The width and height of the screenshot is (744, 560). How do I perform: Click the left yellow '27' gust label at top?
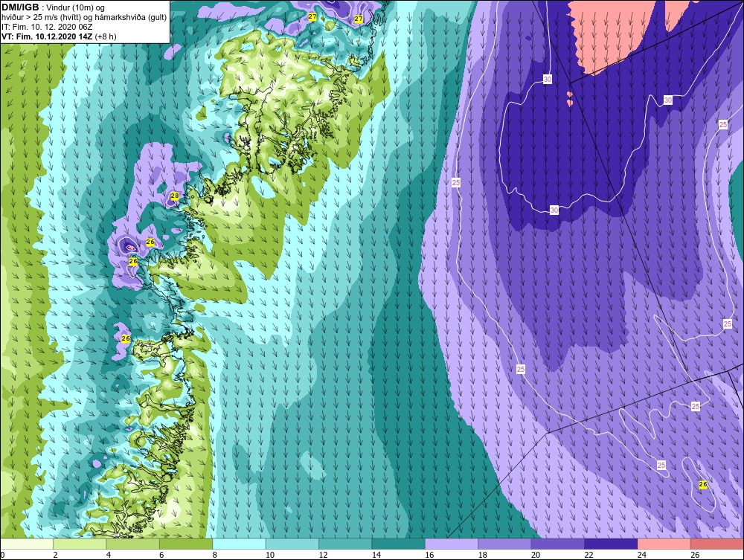click(312, 16)
